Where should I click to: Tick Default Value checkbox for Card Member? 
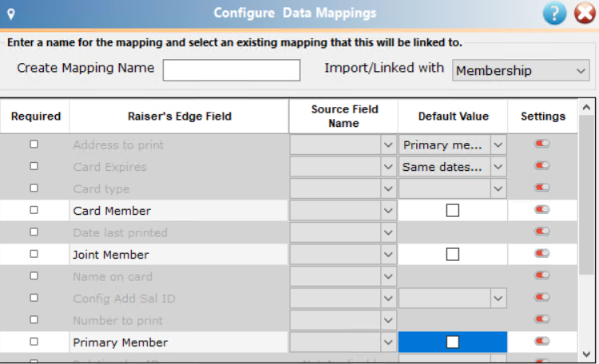(453, 211)
